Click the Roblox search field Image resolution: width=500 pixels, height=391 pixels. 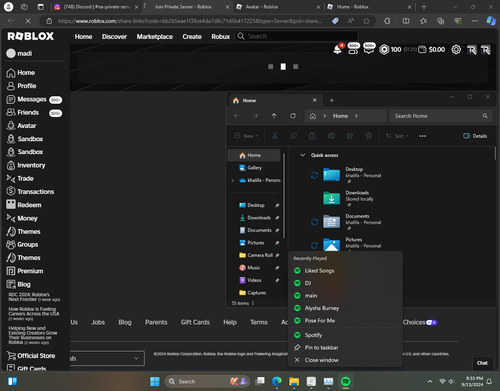[296, 36]
